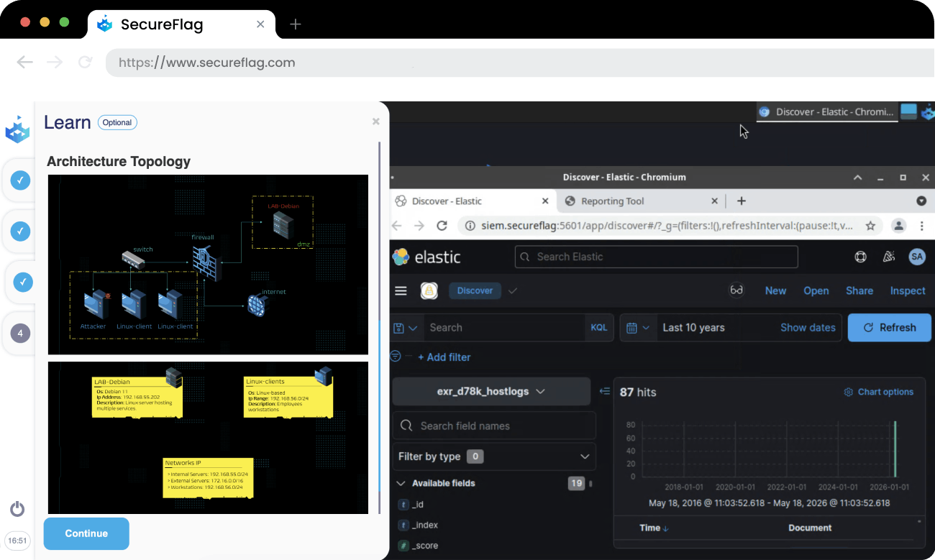
Task: Click the power icon in the sidebar
Action: (17, 510)
